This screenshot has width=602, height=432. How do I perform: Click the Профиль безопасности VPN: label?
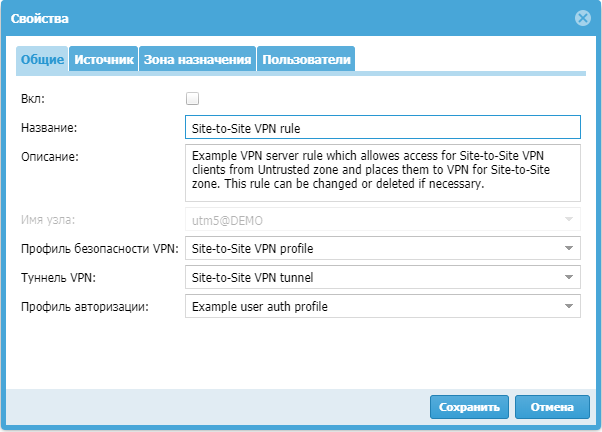click(x=98, y=248)
